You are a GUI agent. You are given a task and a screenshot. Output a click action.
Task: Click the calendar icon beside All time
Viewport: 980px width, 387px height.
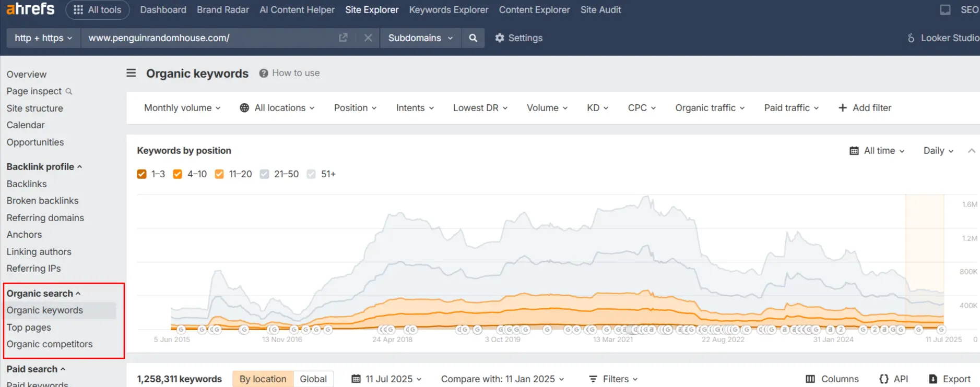(x=854, y=151)
